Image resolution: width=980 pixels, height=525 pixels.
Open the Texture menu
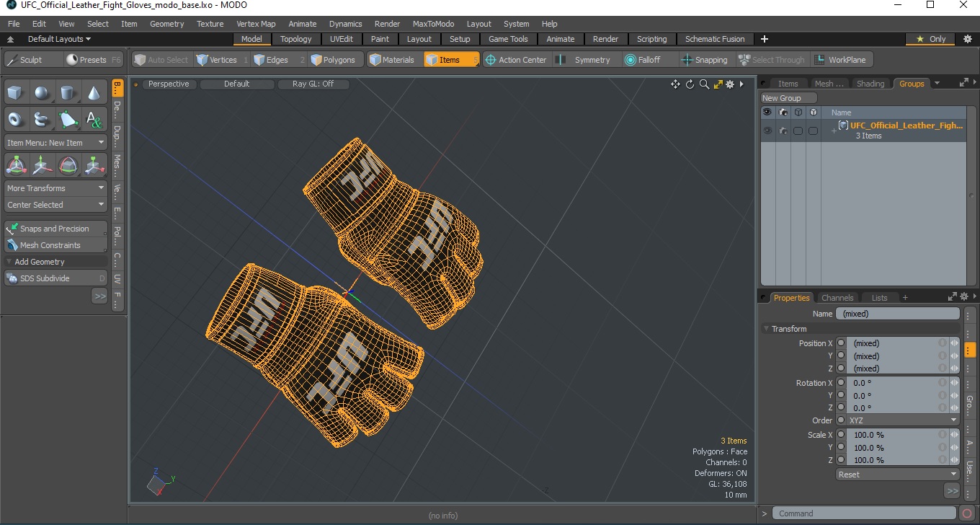[210, 24]
